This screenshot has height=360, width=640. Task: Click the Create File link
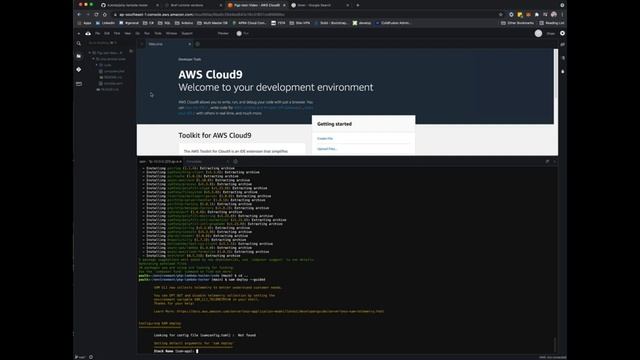click(x=325, y=139)
